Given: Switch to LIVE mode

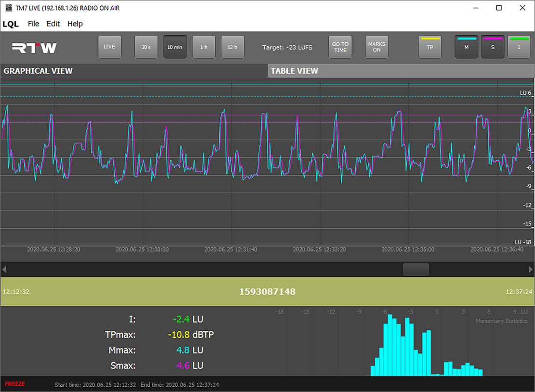Looking at the screenshot, I should [x=109, y=47].
